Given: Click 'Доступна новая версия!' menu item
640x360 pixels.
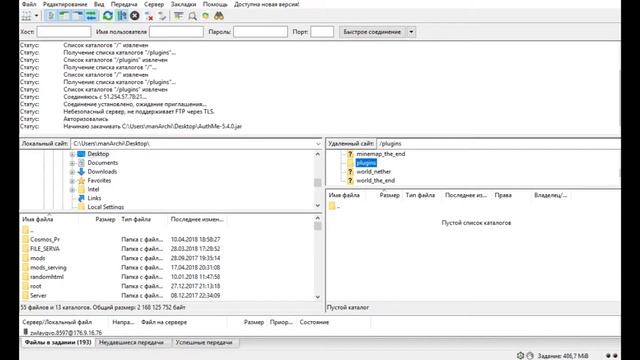Looking at the screenshot, I should pyautogui.click(x=267, y=4).
